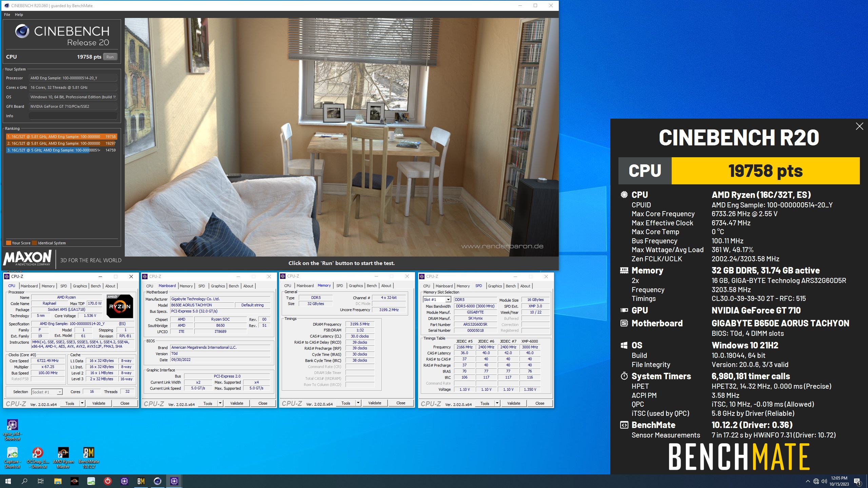The image size is (868, 488).
Task: Click the Cinebench logo sphere in the header
Action: click(22, 31)
